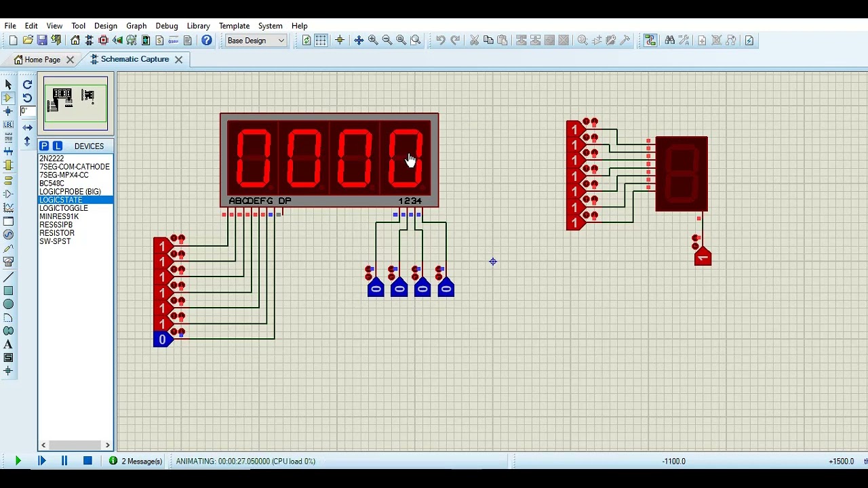868x488 pixels.
Task: Redraw the display using the refresh icon
Action: click(x=307, y=41)
